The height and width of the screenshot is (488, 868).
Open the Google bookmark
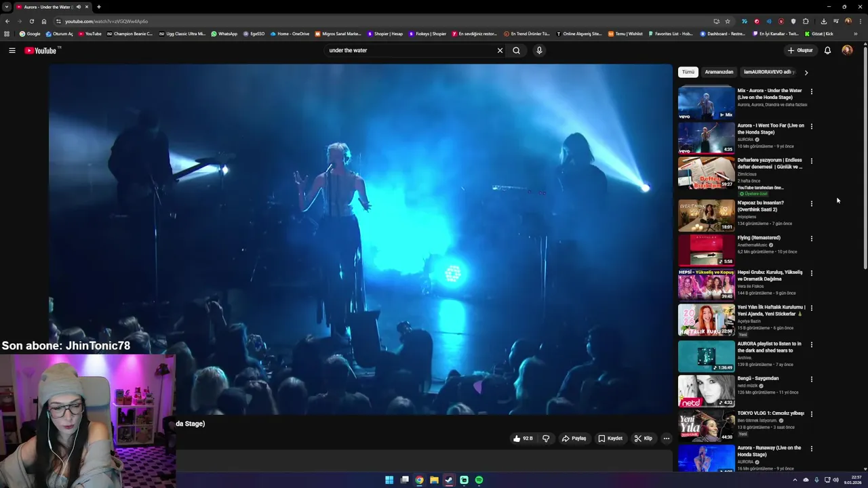tap(30, 34)
